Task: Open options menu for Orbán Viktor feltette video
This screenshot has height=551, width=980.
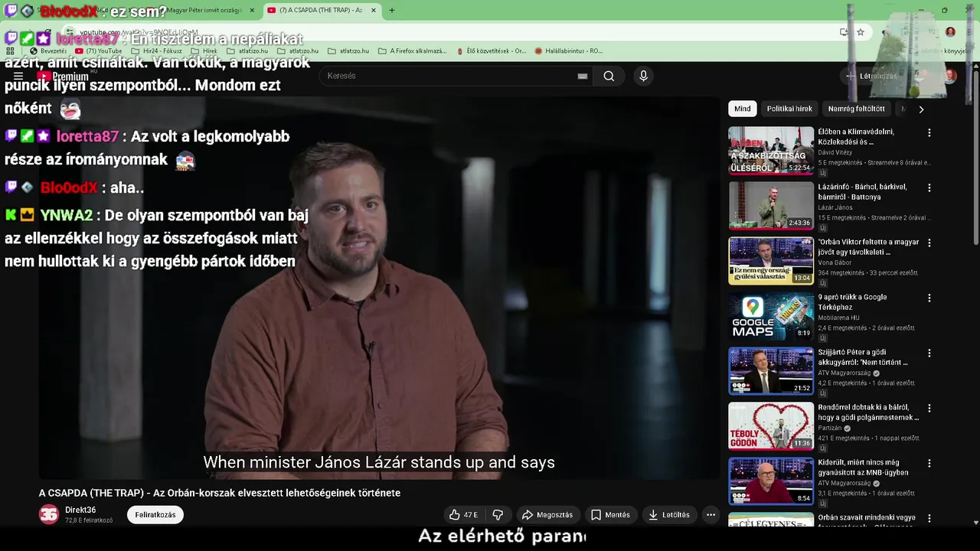Action: (x=929, y=243)
